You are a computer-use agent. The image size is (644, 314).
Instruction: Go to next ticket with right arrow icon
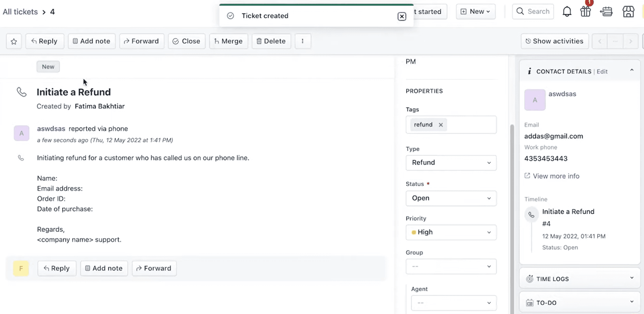tap(631, 41)
